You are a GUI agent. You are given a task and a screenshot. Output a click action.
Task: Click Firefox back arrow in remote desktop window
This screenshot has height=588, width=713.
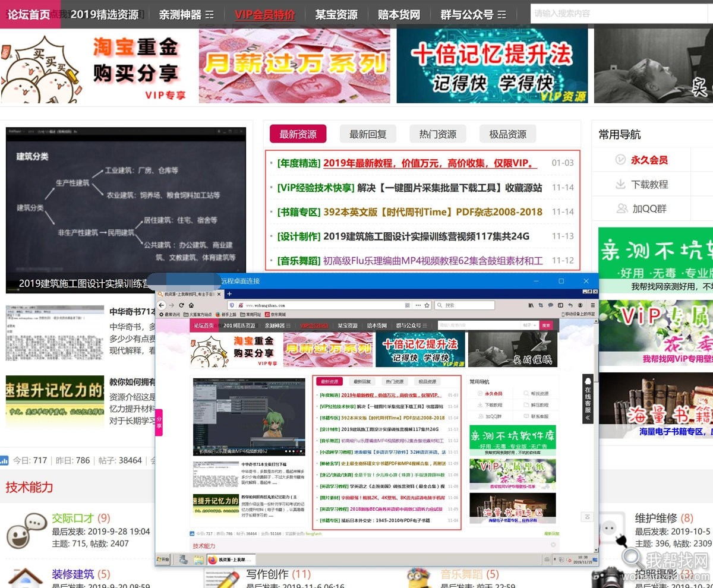coord(161,305)
